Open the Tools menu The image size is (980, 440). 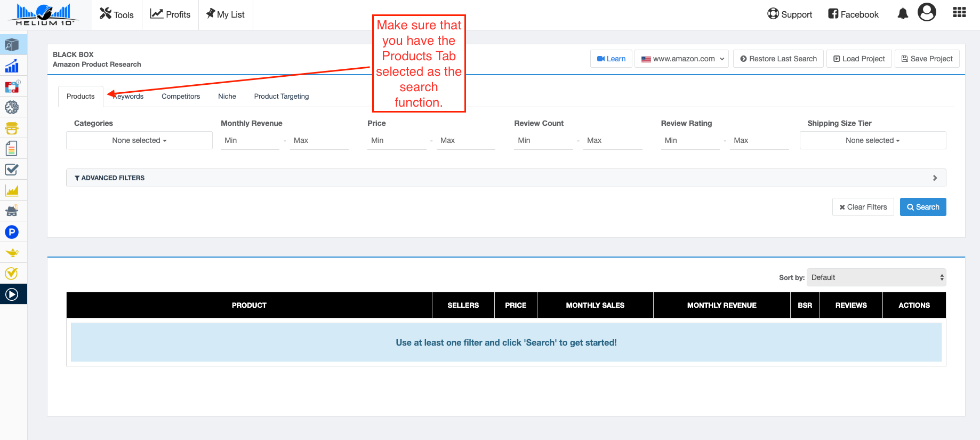117,14
